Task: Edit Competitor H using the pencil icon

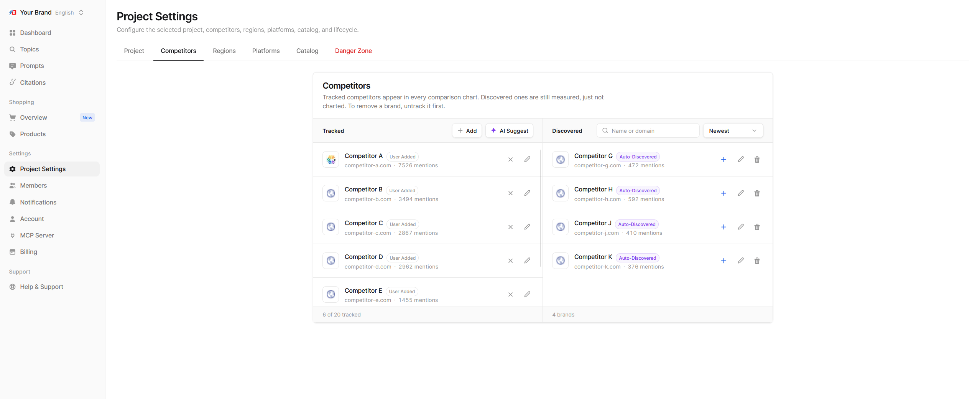Action: click(x=740, y=193)
